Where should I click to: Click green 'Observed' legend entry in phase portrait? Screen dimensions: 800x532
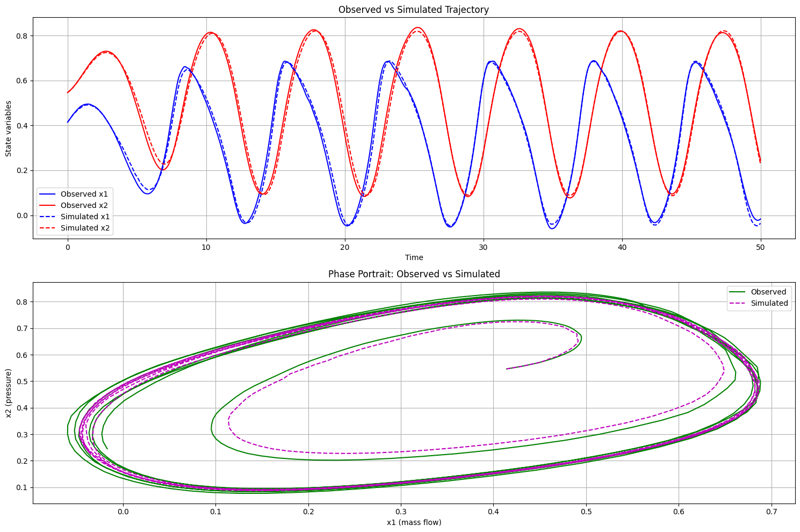pyautogui.click(x=768, y=292)
